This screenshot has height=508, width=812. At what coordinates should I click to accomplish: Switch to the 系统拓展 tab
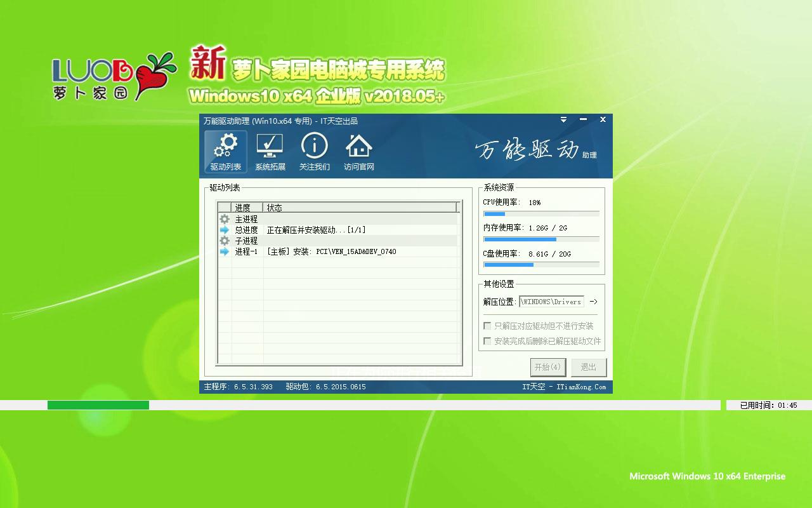[270, 151]
